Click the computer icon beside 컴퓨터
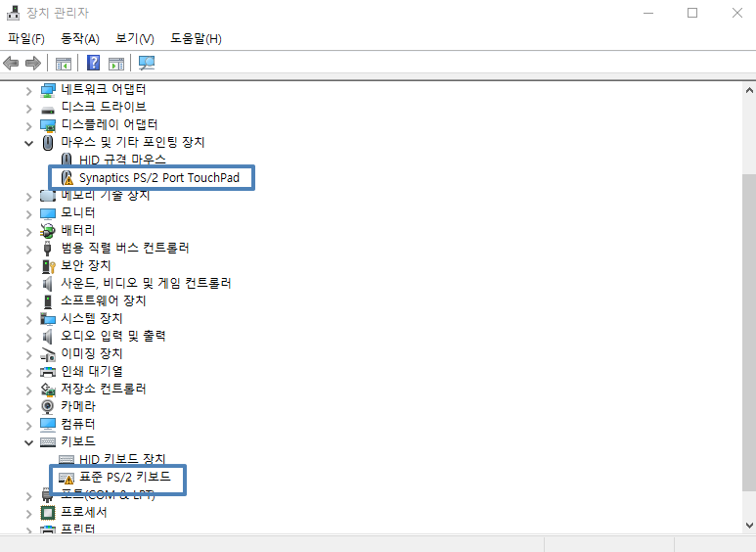The image size is (756, 552). (x=48, y=424)
